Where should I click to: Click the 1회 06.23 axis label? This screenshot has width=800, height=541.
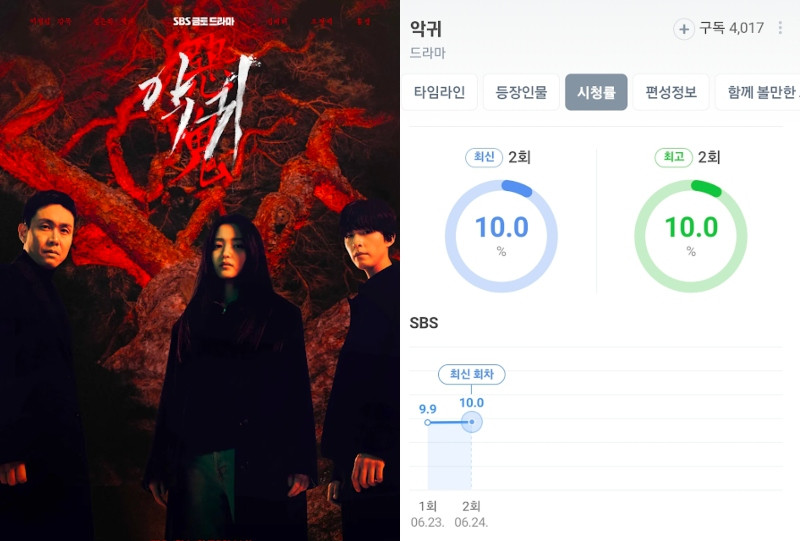428,514
